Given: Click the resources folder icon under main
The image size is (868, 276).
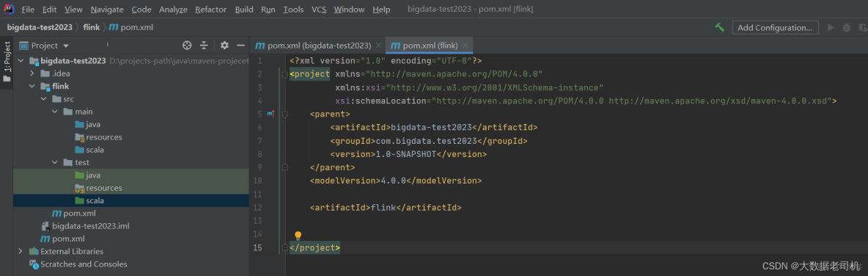Looking at the screenshot, I should point(80,137).
